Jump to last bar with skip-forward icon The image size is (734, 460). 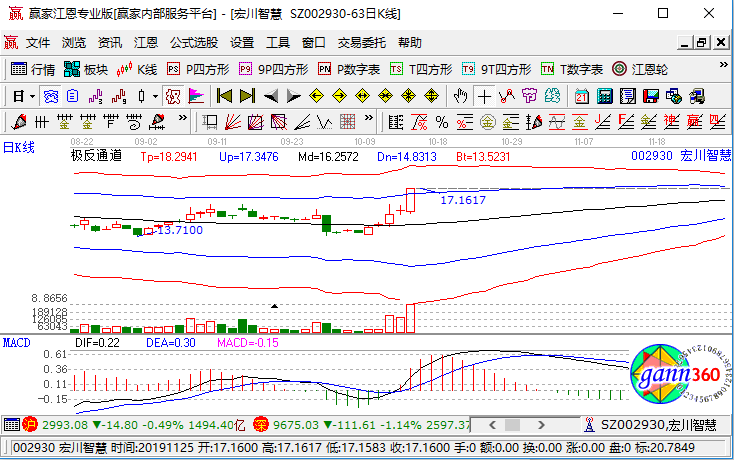247,96
